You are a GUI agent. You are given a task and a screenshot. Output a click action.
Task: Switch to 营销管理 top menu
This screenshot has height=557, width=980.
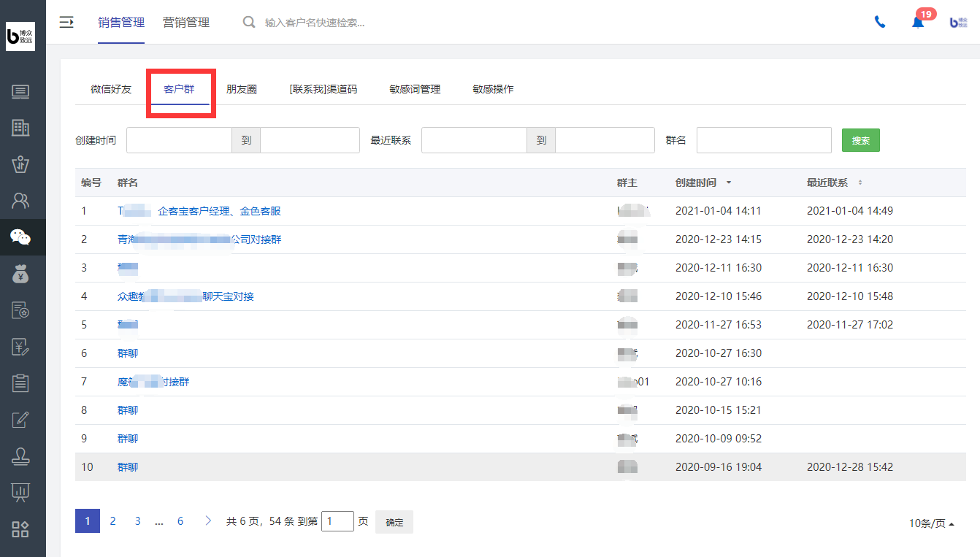click(186, 23)
